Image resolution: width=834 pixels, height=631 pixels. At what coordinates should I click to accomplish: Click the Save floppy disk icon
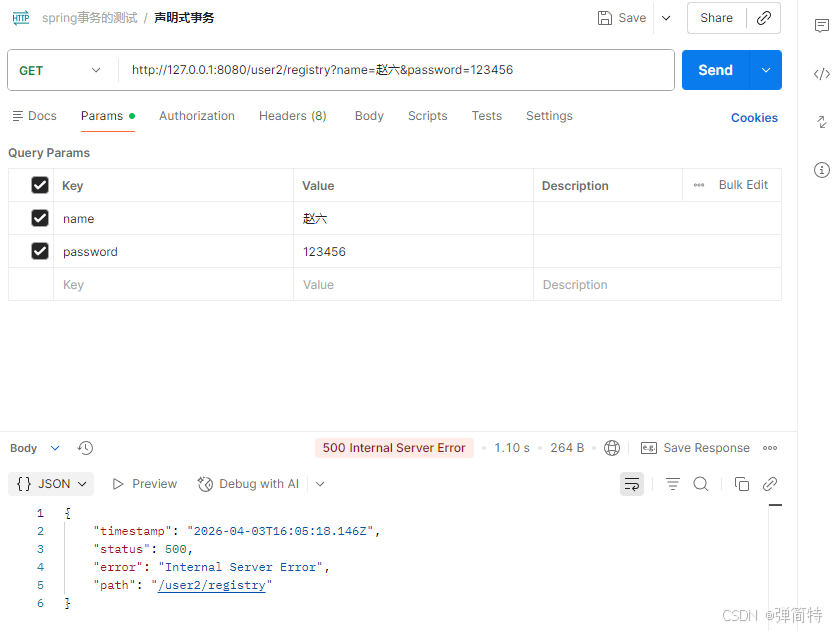[x=605, y=18]
